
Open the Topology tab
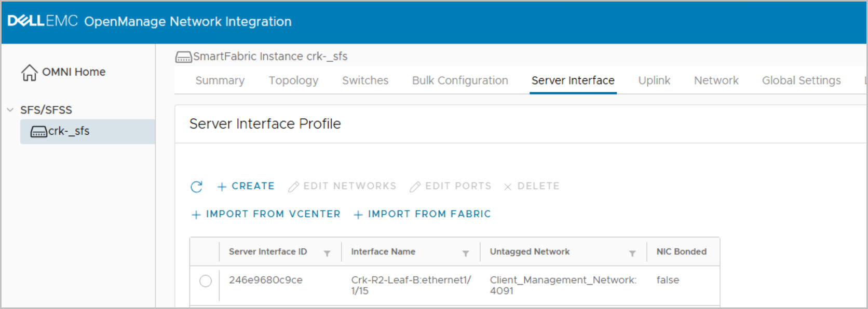pos(293,80)
